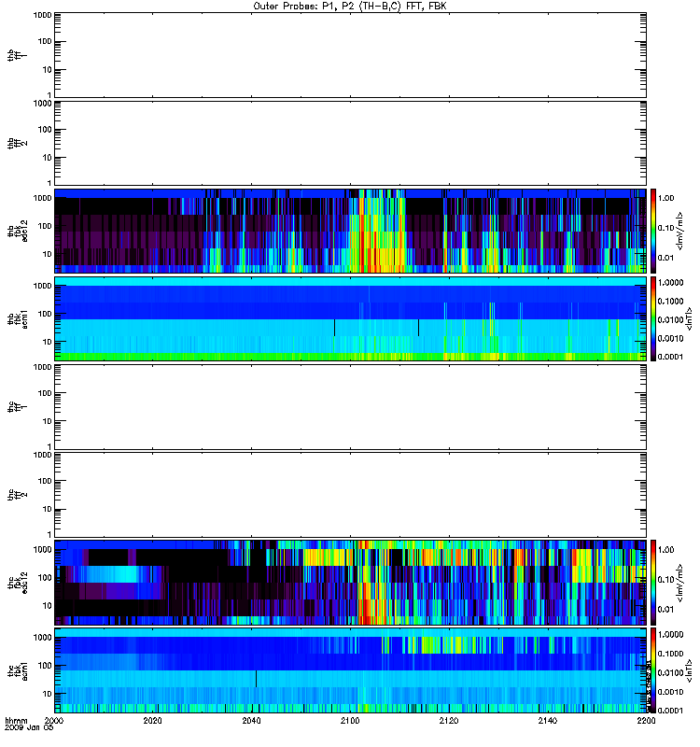This screenshot has width=700, height=747.
Task: Click the '2100' time axis label
Action: 350,721
